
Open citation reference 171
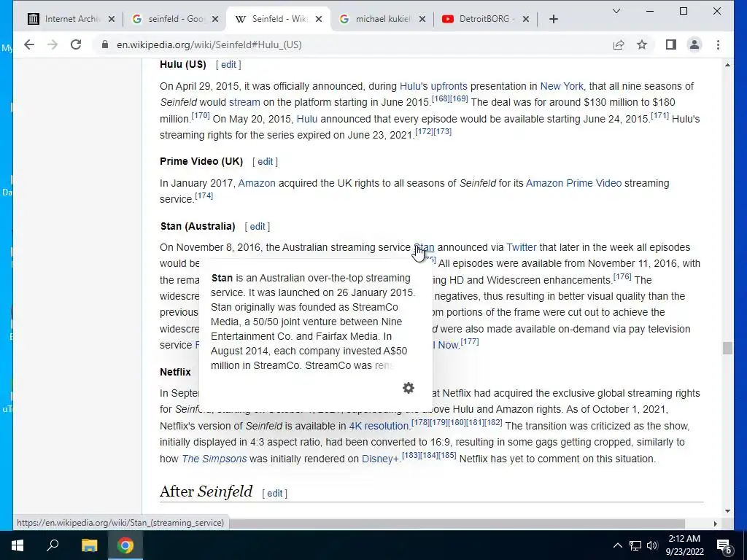[659, 115]
